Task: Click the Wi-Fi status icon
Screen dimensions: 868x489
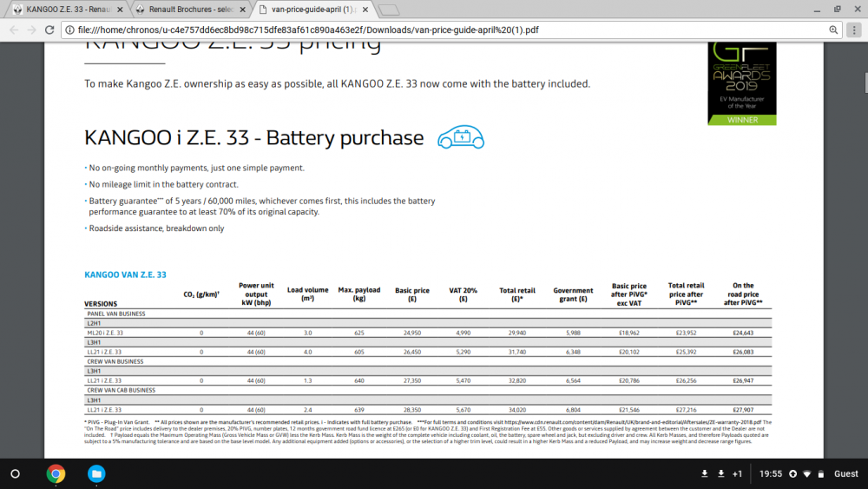Action: [807, 474]
